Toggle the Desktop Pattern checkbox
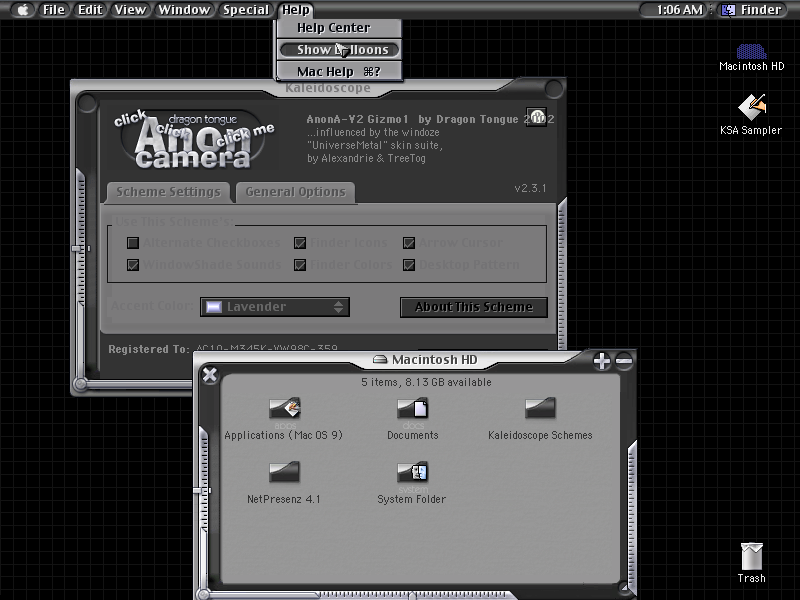Viewport: 800px width, 600px height. 409,265
